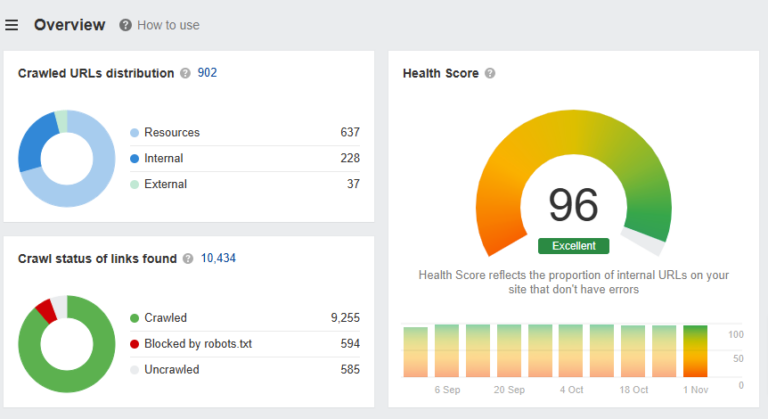The height and width of the screenshot is (419, 768).
Task: Click the Overview page title
Action: point(70,25)
